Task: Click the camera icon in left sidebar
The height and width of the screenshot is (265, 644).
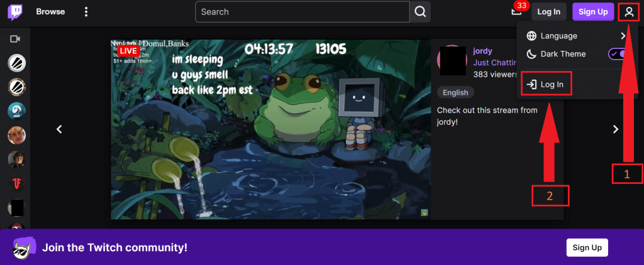Action: (16, 39)
